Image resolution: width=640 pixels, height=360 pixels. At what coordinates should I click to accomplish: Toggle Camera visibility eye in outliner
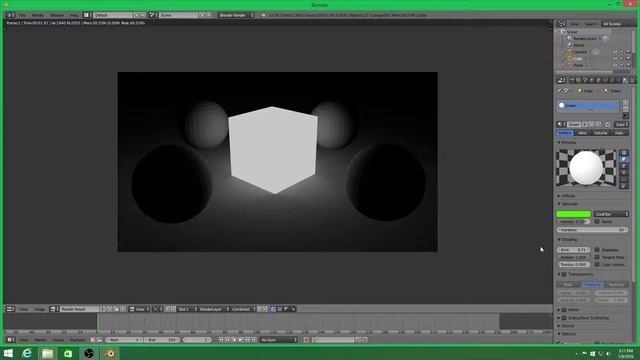coord(615,52)
